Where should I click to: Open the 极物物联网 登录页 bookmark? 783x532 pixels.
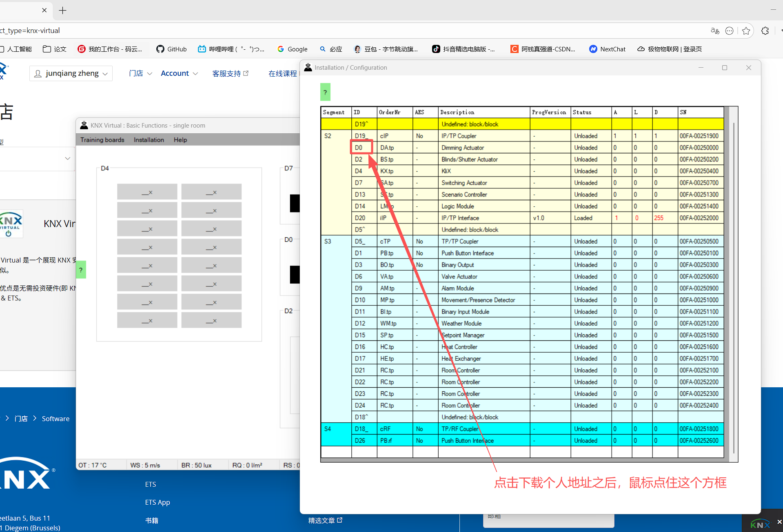(670, 49)
